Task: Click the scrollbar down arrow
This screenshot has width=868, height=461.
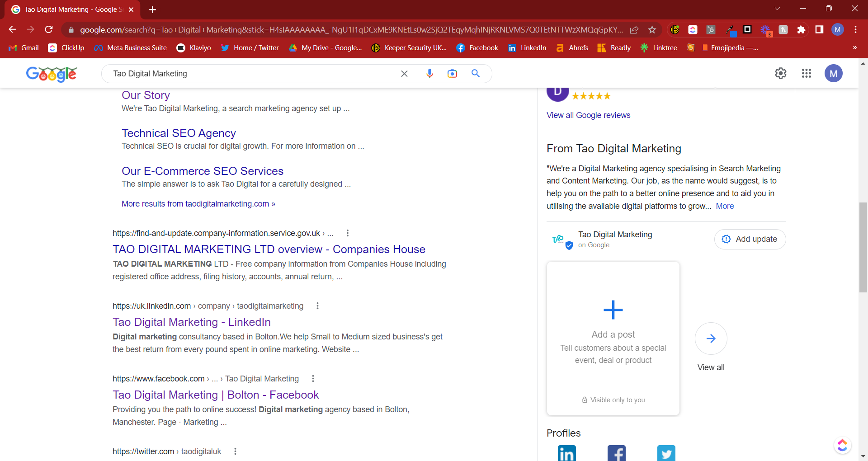Action: point(863,456)
